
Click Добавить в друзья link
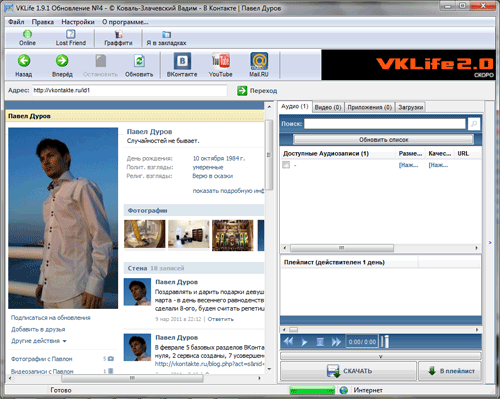click(38, 329)
